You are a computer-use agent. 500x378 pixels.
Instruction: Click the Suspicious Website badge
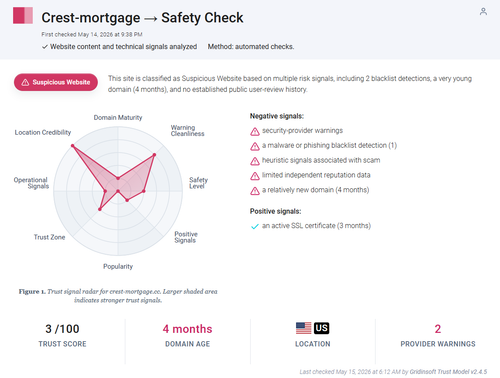pyautogui.click(x=56, y=82)
